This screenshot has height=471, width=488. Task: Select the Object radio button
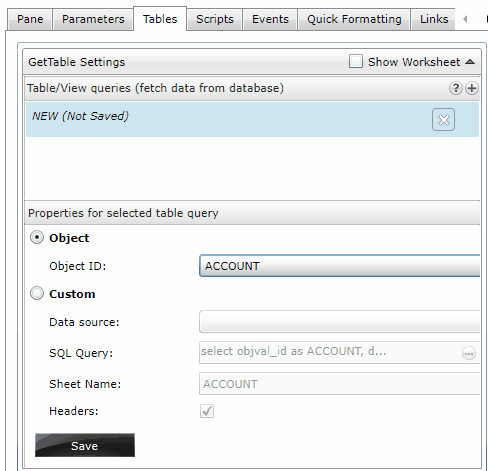37,238
